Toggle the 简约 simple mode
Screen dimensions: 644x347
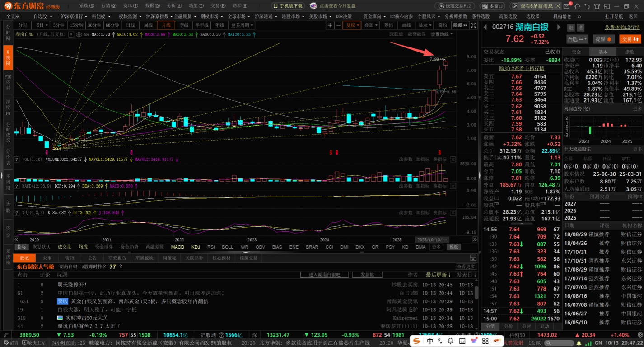point(443,25)
